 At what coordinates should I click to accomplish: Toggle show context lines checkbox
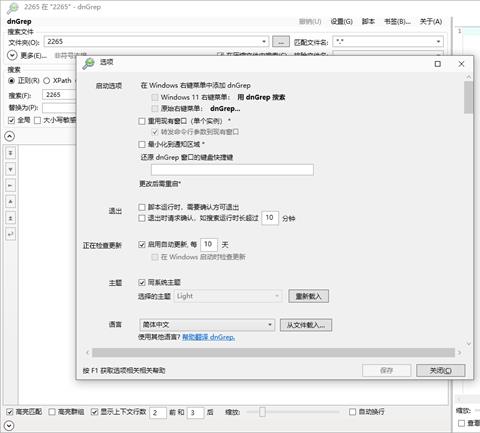[95, 412]
